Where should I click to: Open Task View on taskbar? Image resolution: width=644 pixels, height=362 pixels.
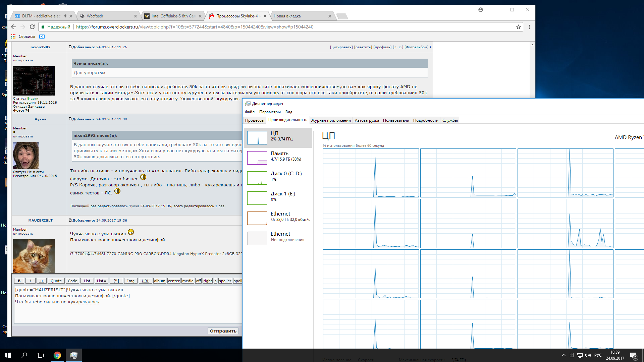click(x=40, y=355)
